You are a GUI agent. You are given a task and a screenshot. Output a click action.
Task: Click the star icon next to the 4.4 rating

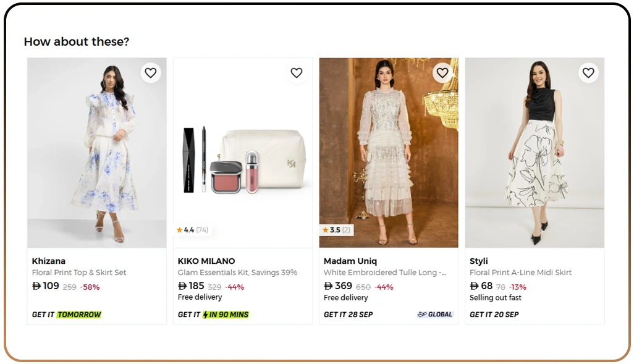[x=179, y=229]
